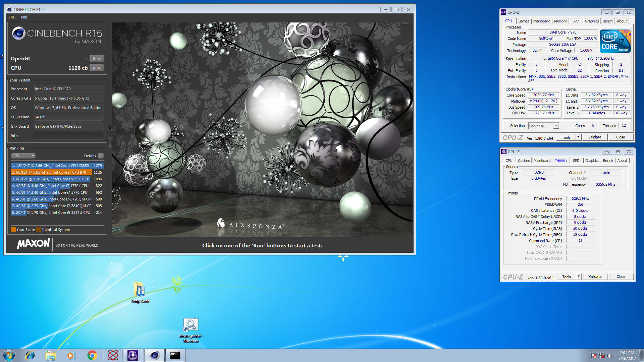
Task: Click Close button in bottom CPU-Z
Action: pyautogui.click(x=621, y=277)
